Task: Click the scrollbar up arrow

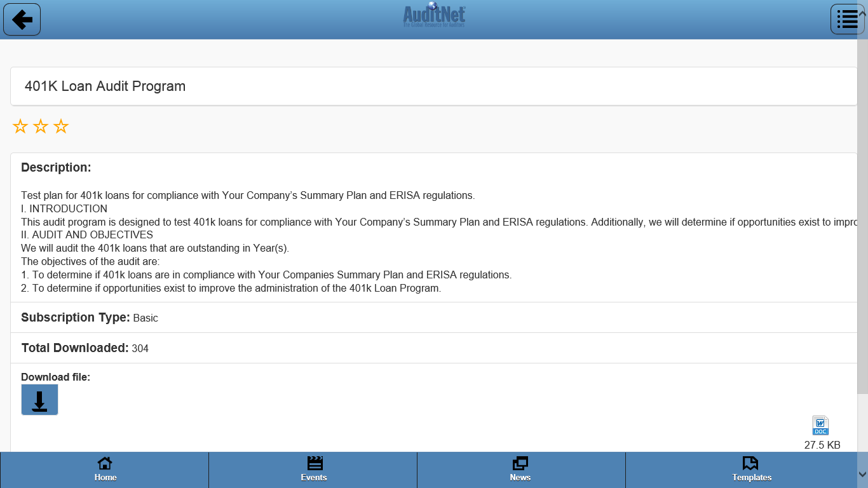Action: (862, 13)
